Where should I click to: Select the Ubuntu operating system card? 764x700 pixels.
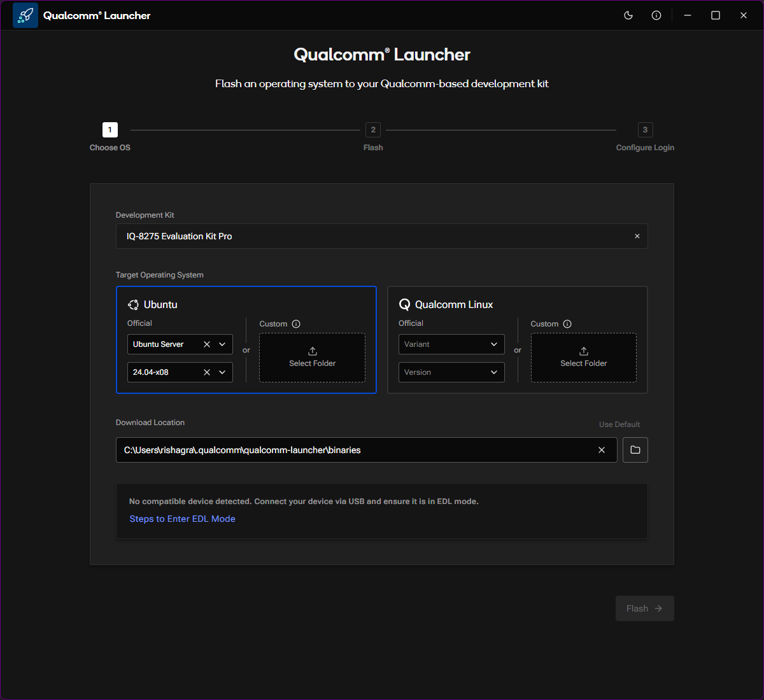coord(246,340)
